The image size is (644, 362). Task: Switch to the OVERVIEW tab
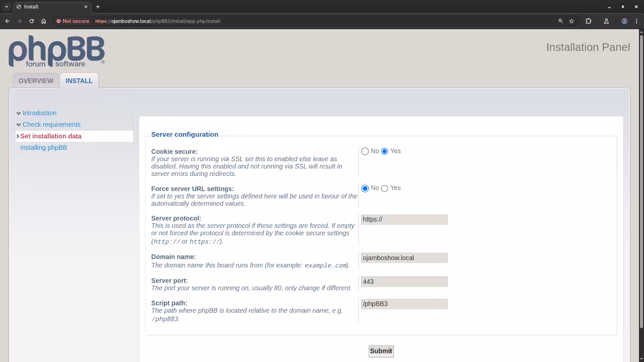36,81
